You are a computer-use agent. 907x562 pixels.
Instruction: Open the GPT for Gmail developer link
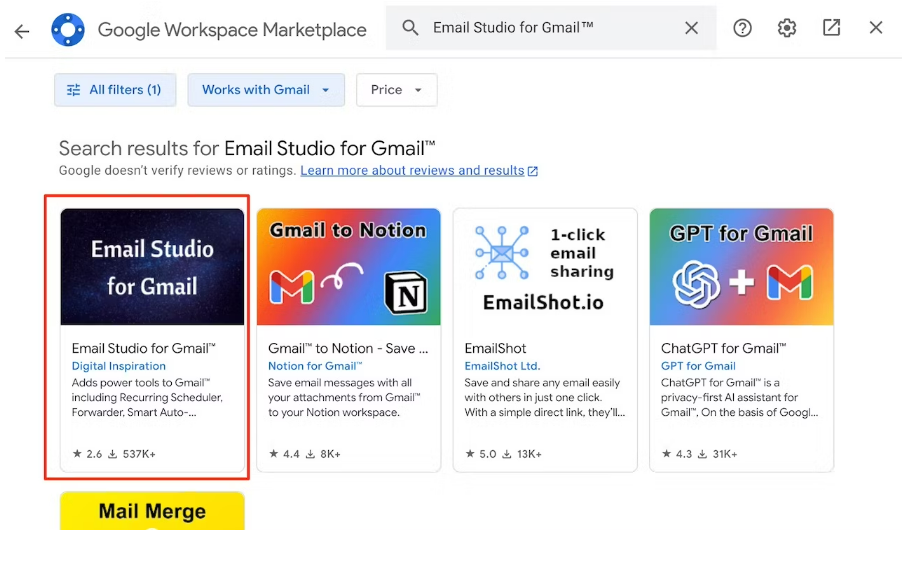click(x=698, y=366)
